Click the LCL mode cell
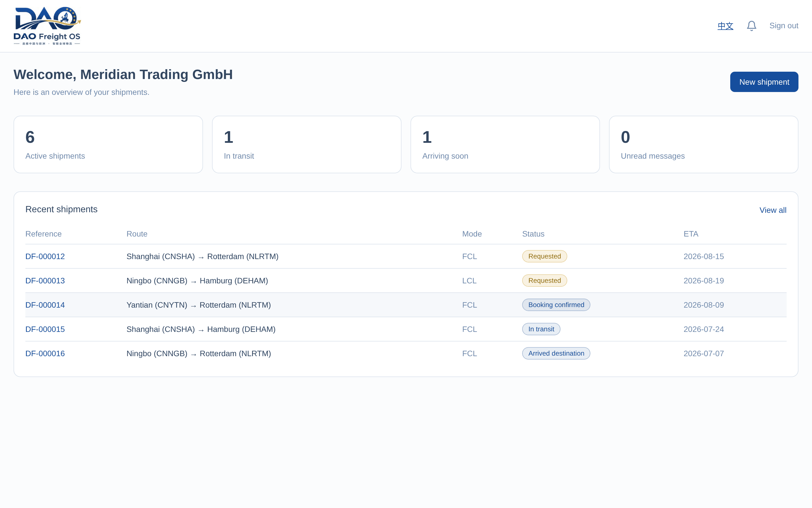Screen dimensions: 812x508 pos(469,281)
